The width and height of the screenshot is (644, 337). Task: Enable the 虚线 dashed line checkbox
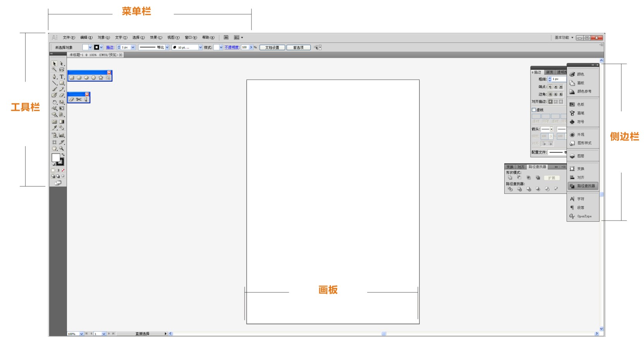point(534,110)
